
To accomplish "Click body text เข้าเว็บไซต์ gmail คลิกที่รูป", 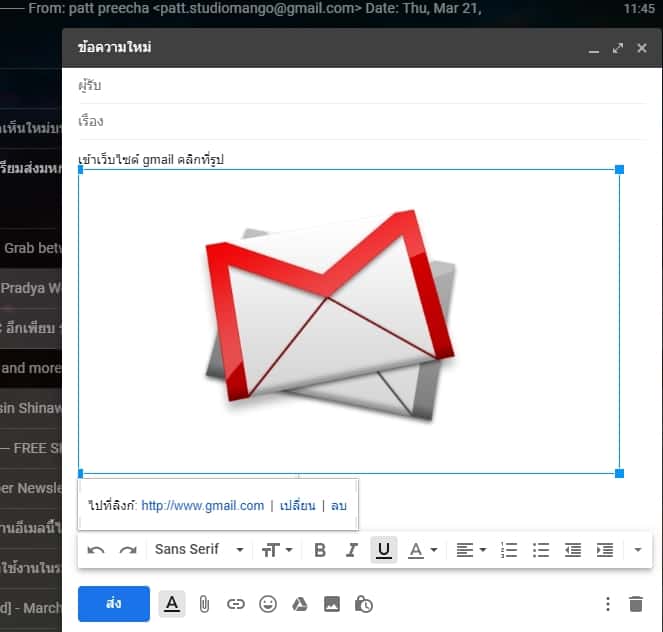I will 151,160.
